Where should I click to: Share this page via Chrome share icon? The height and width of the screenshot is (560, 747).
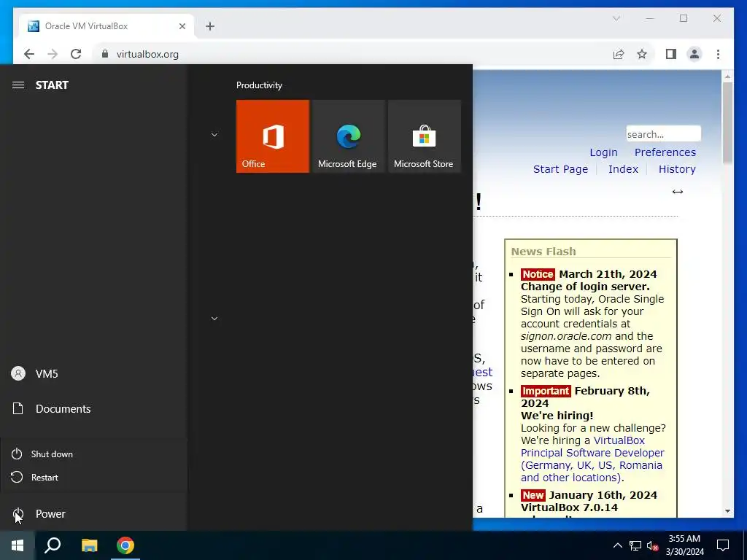click(x=619, y=54)
